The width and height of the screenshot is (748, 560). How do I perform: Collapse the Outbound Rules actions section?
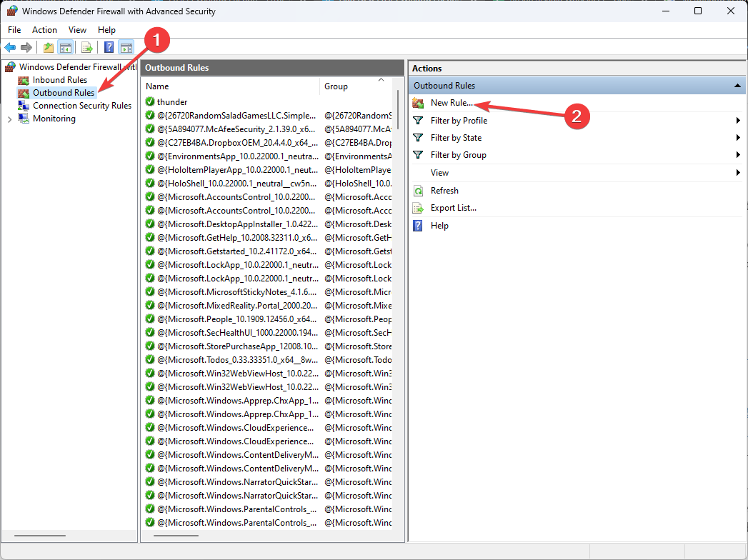pyautogui.click(x=737, y=86)
